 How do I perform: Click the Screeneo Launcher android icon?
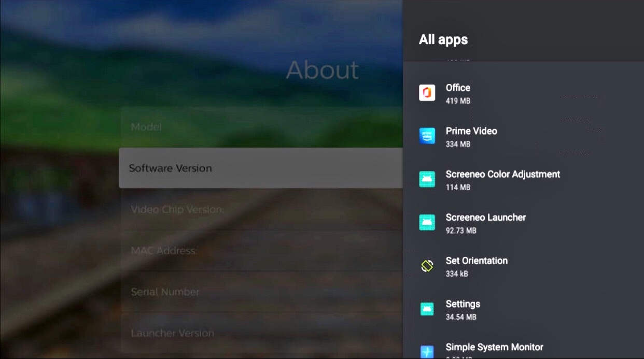click(427, 223)
